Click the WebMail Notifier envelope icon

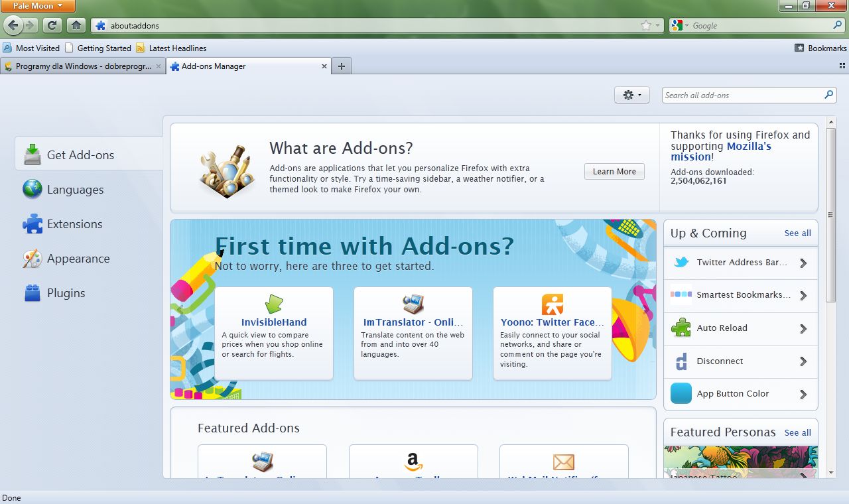(563, 462)
